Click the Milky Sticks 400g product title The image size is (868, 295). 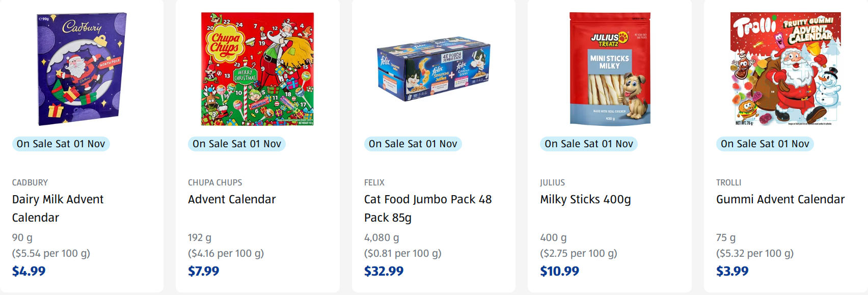click(x=585, y=199)
